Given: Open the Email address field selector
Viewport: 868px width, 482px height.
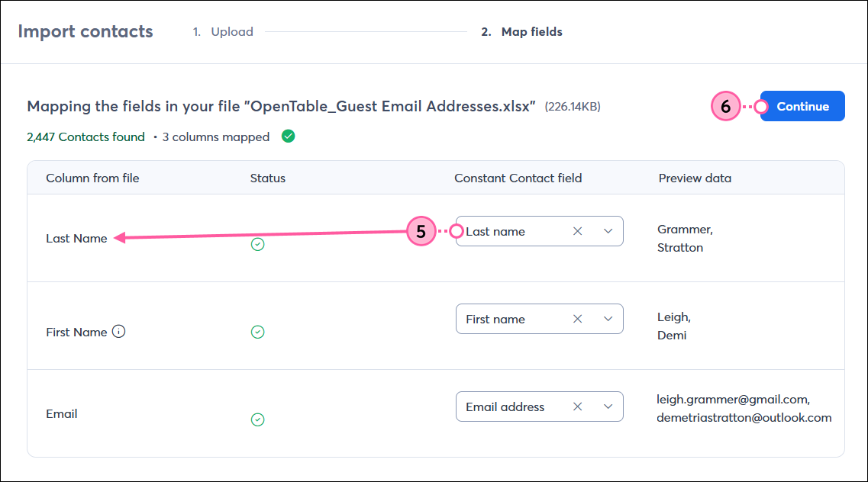Looking at the screenshot, I should tap(539, 406).
